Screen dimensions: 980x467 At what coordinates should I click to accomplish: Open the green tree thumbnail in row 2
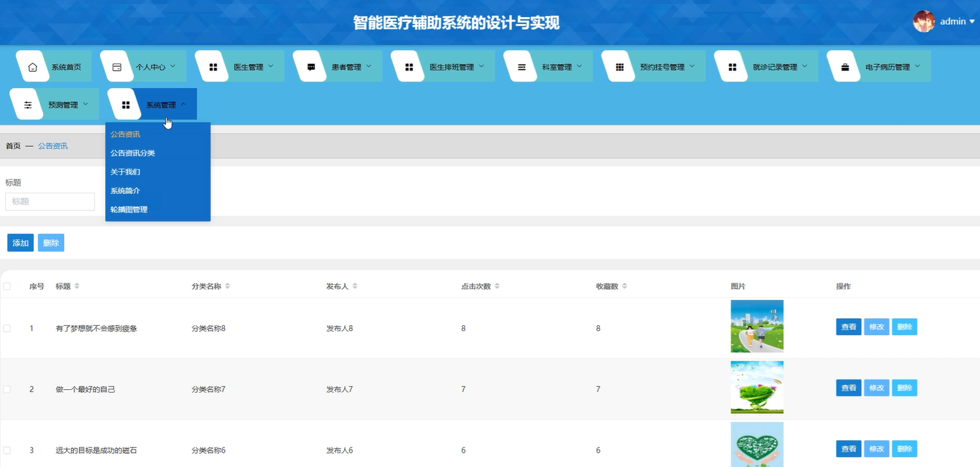757,387
